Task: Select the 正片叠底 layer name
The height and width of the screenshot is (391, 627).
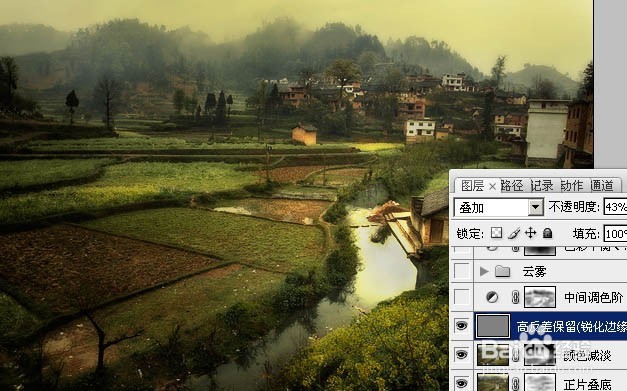Action: pos(588,385)
